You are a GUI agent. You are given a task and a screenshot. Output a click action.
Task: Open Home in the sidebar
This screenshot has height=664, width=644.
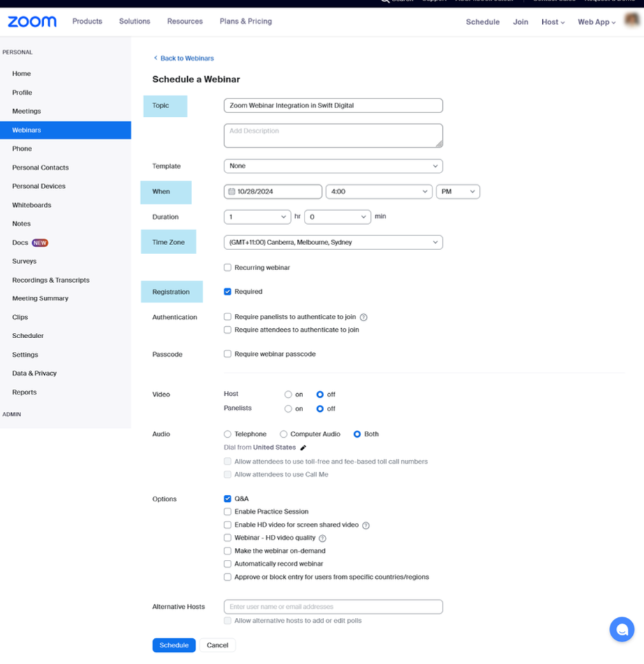point(21,74)
